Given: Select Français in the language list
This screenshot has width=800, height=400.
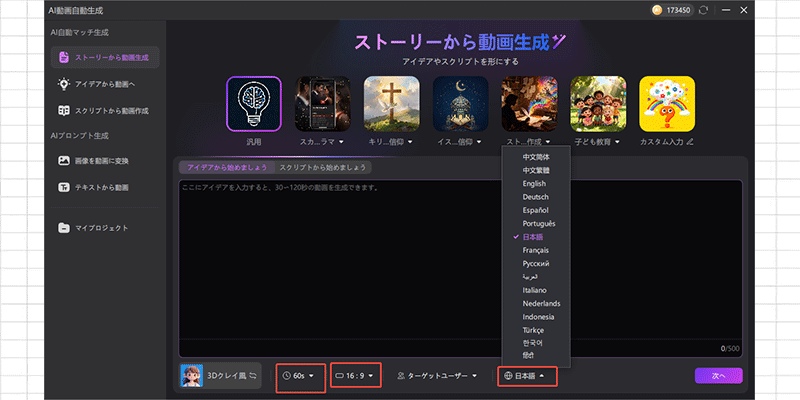Looking at the screenshot, I should pos(536,251).
